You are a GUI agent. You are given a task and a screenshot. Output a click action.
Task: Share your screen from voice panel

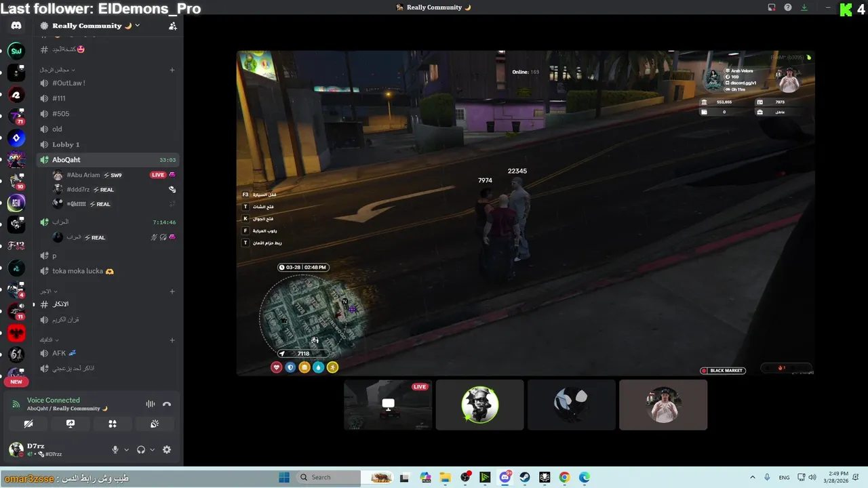tap(71, 424)
